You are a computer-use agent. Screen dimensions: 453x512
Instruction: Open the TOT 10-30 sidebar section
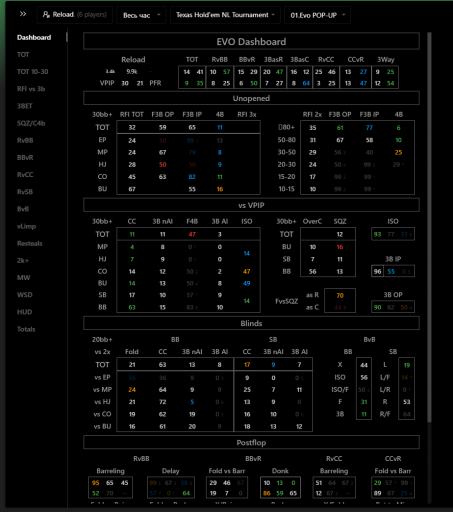(33, 72)
